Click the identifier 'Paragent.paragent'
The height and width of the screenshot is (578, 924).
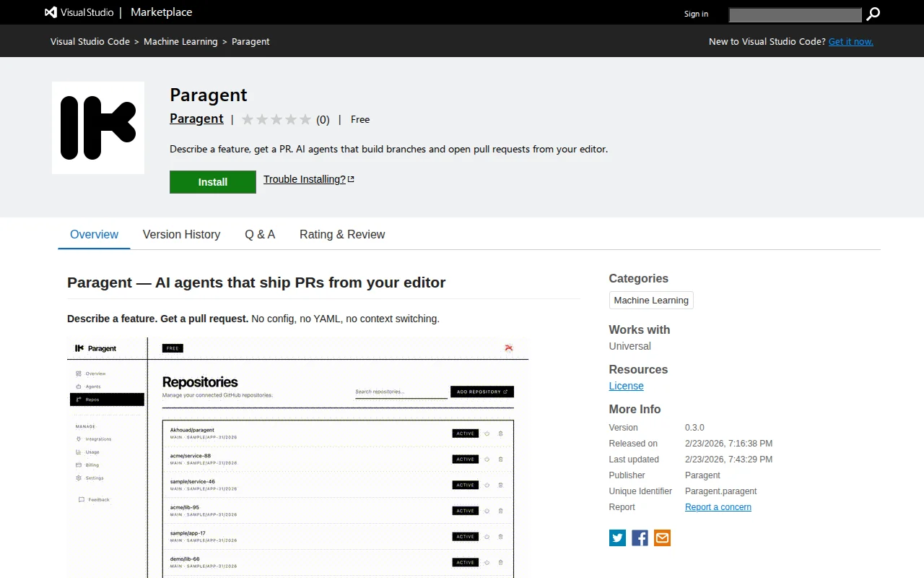[x=721, y=491]
